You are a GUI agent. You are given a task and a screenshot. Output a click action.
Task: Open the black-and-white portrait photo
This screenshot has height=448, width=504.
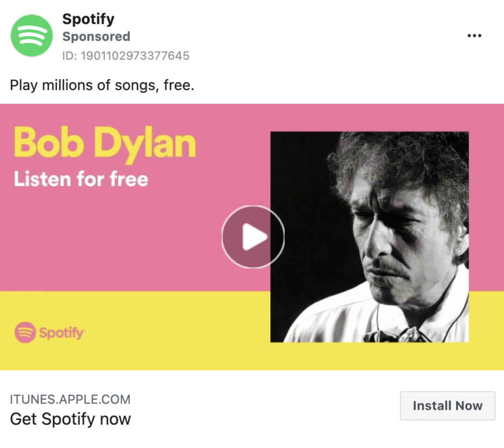pos(369,237)
